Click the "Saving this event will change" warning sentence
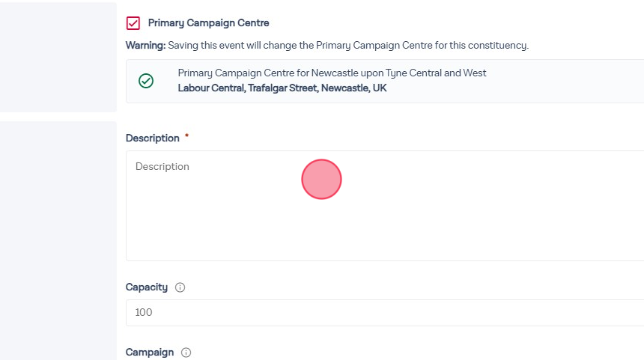644x360 pixels. 348,46
